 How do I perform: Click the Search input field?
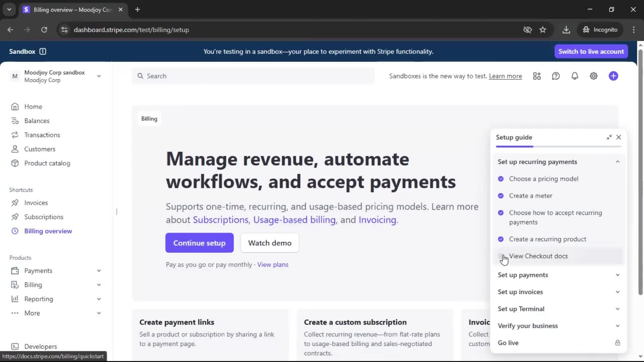coord(253,76)
